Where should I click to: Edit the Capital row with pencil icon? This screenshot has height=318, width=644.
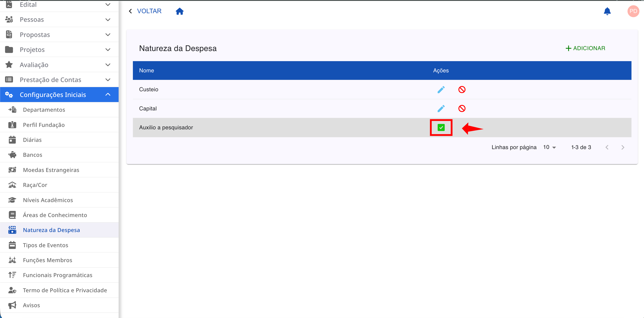point(441,108)
